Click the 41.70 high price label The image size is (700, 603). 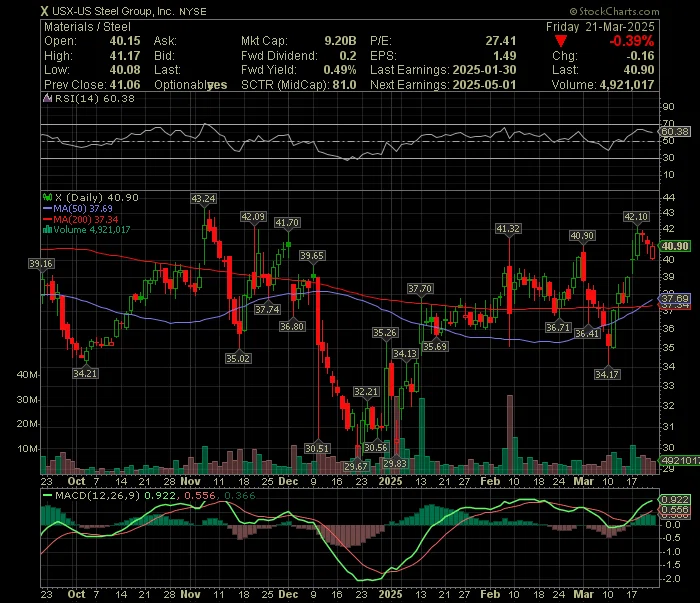click(287, 223)
